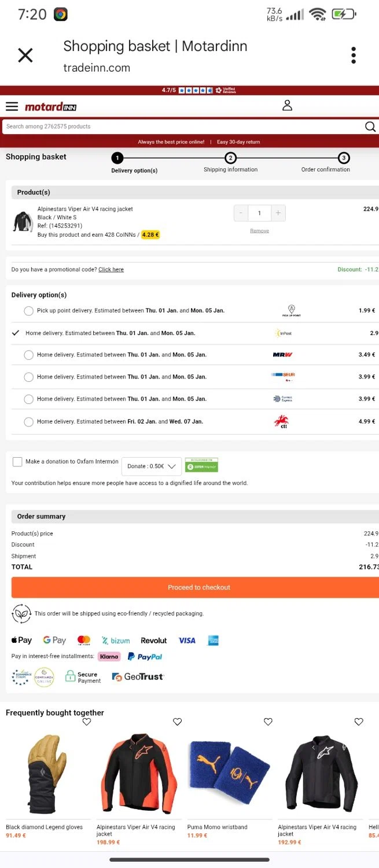Click the promotional code 'Click here' link
The width and height of the screenshot is (379, 868).
111,270
